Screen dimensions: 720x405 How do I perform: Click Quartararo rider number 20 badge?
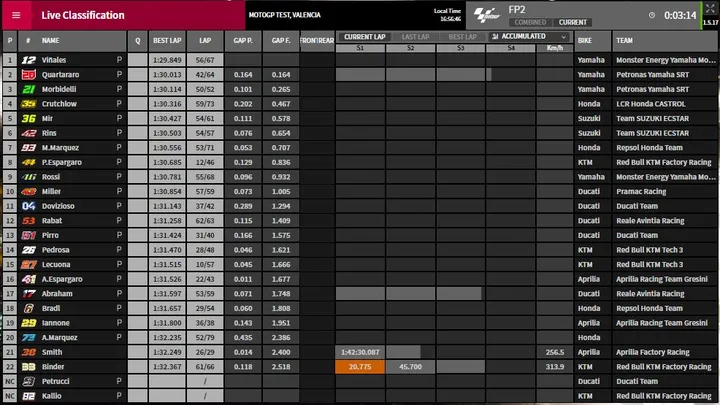28,74
